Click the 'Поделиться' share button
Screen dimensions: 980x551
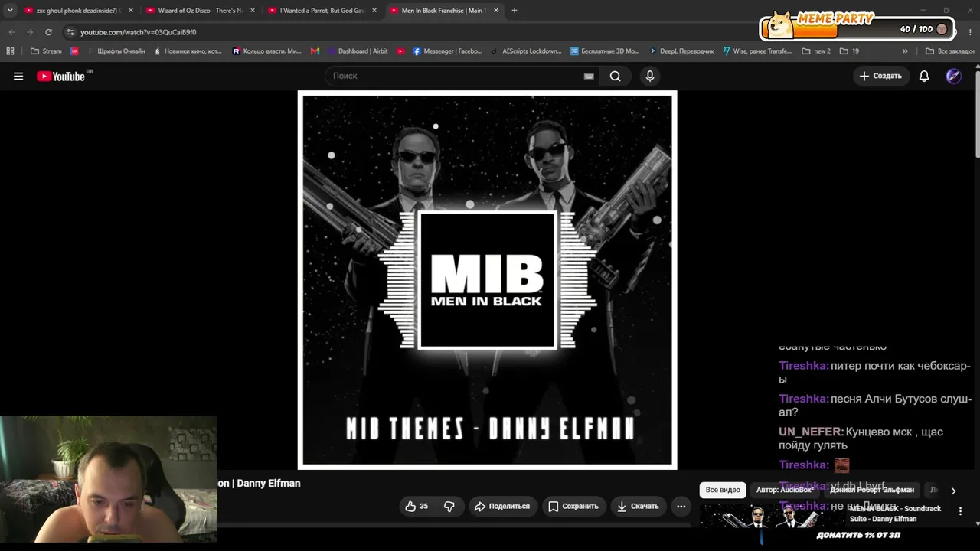pos(502,506)
